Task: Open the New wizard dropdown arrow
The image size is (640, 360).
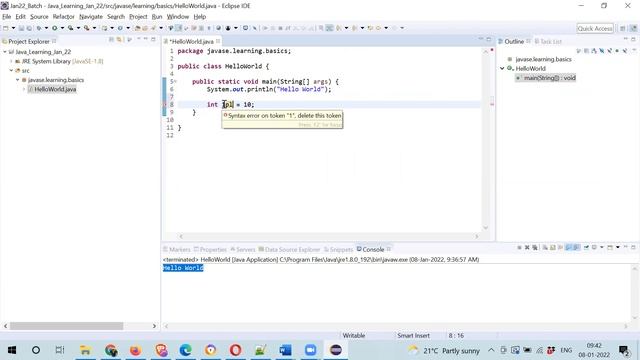Action: pos(13,28)
